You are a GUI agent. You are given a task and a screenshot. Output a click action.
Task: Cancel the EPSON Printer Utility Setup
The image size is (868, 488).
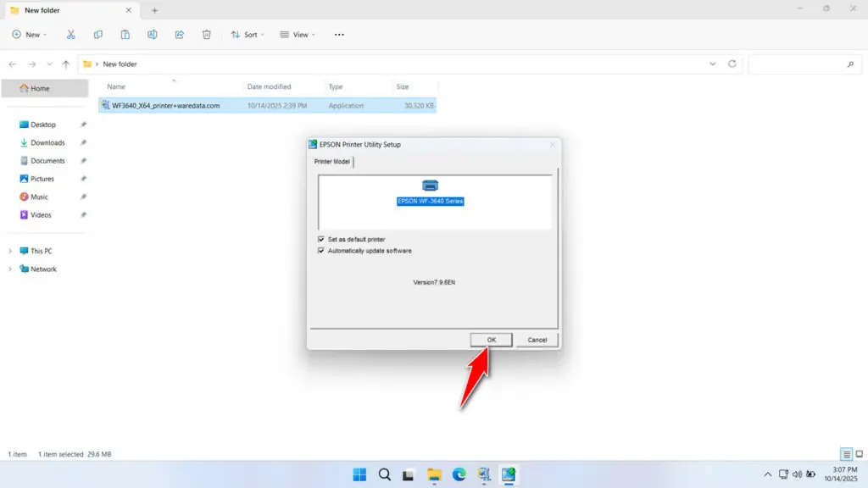pyautogui.click(x=537, y=339)
